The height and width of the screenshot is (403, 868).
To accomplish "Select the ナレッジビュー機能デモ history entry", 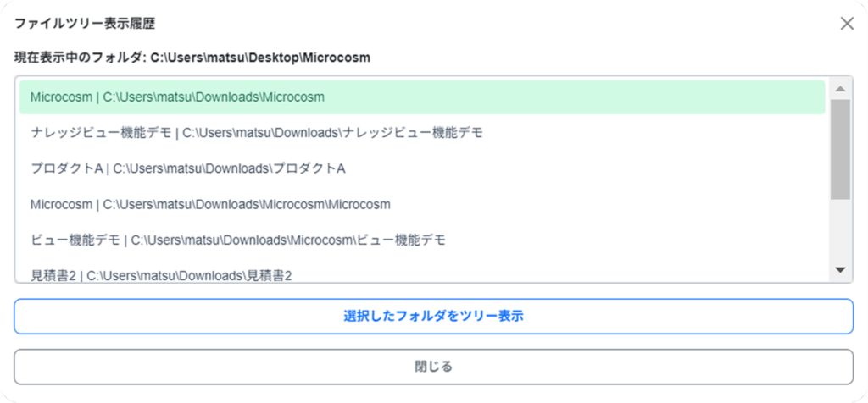I will click(422, 133).
